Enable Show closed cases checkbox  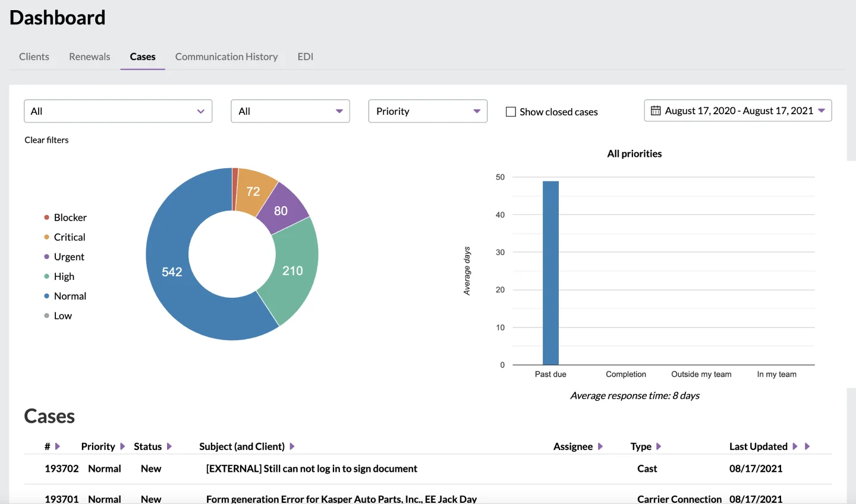pos(511,112)
